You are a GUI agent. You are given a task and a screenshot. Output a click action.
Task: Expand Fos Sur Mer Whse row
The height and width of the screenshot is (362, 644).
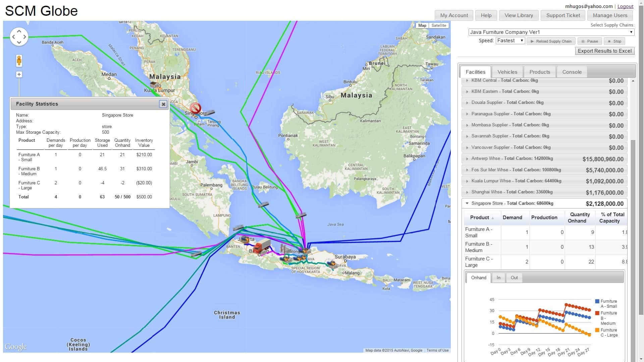pos(544,170)
